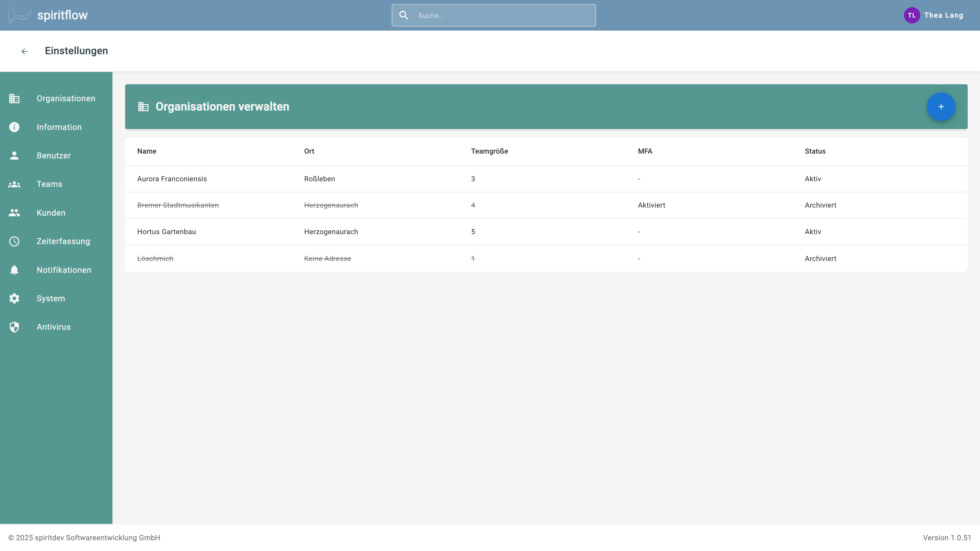Click the Kunden people icon
Image resolution: width=980 pixels, height=551 pixels.
15,213
